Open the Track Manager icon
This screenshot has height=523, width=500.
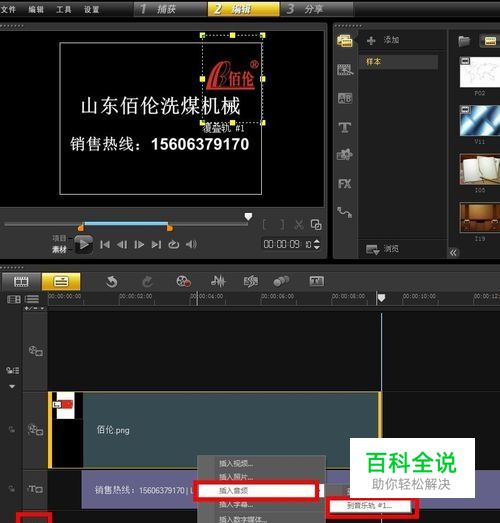(x=32, y=300)
